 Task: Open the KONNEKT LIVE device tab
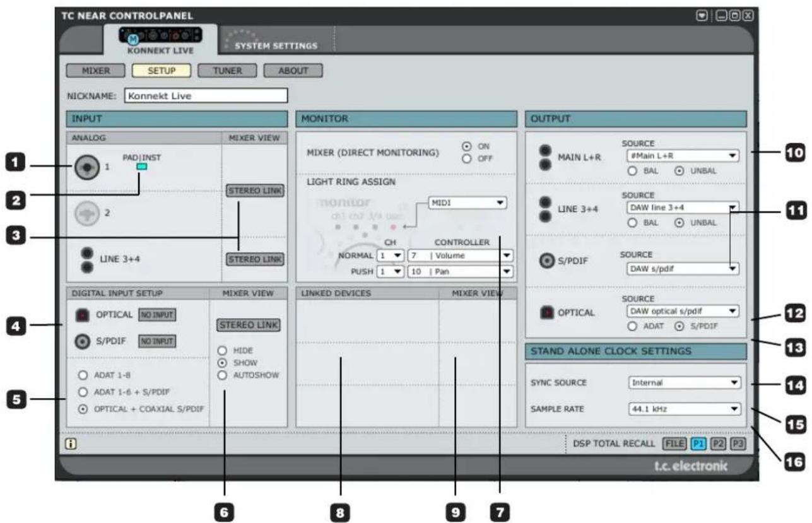point(160,40)
